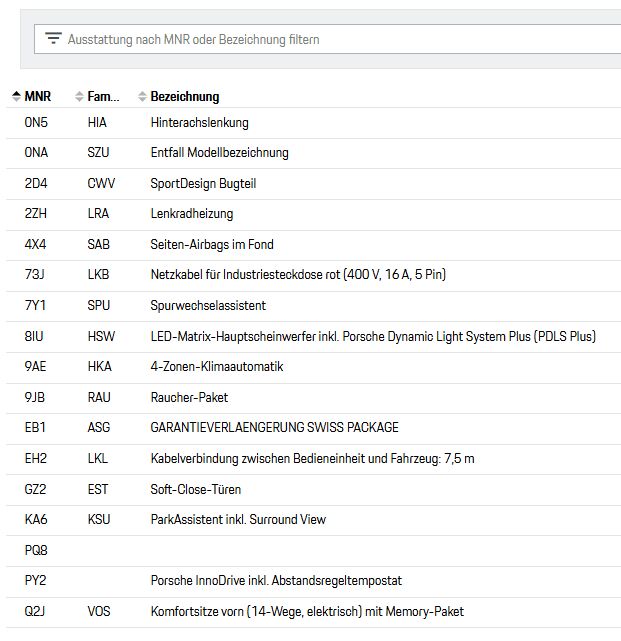The image size is (621, 641).
Task: Click the filter icon in search bar
Action: (x=53, y=39)
